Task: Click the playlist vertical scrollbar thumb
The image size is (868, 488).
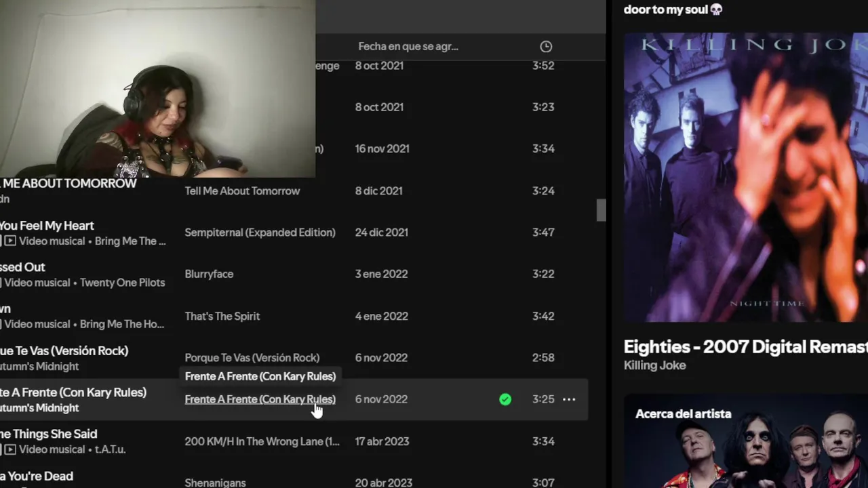Action: pos(601,210)
